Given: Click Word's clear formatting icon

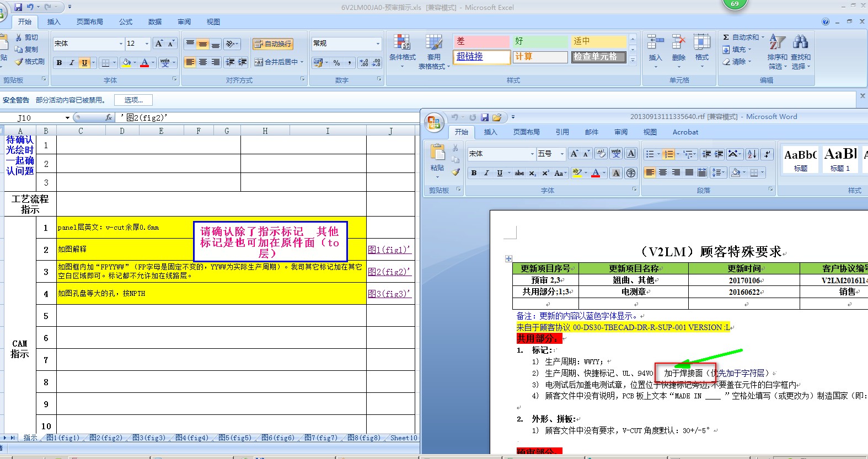Looking at the screenshot, I should click(601, 154).
